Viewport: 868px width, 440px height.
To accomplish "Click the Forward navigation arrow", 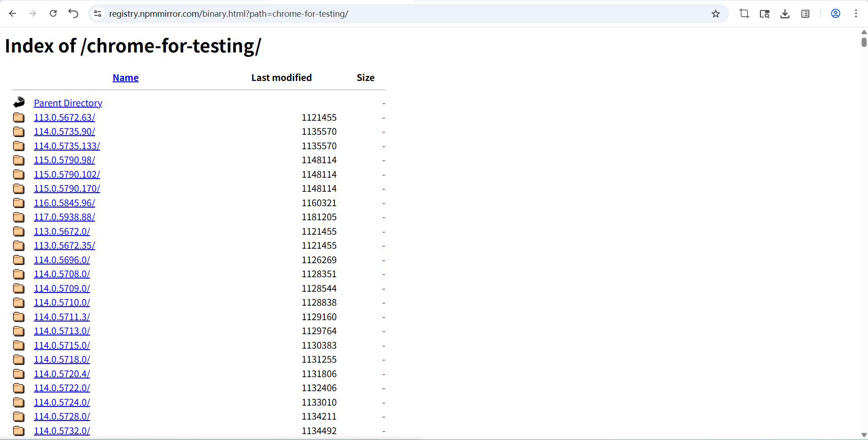I will pos(33,14).
